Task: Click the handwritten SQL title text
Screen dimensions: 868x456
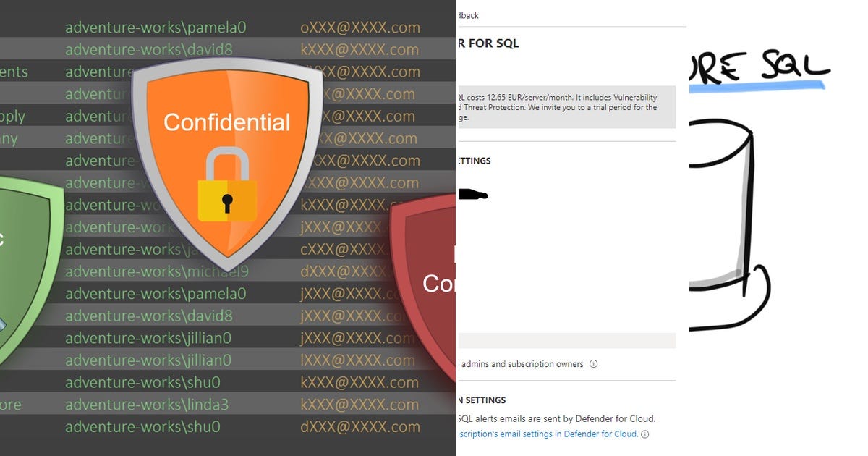Action: 759,65
